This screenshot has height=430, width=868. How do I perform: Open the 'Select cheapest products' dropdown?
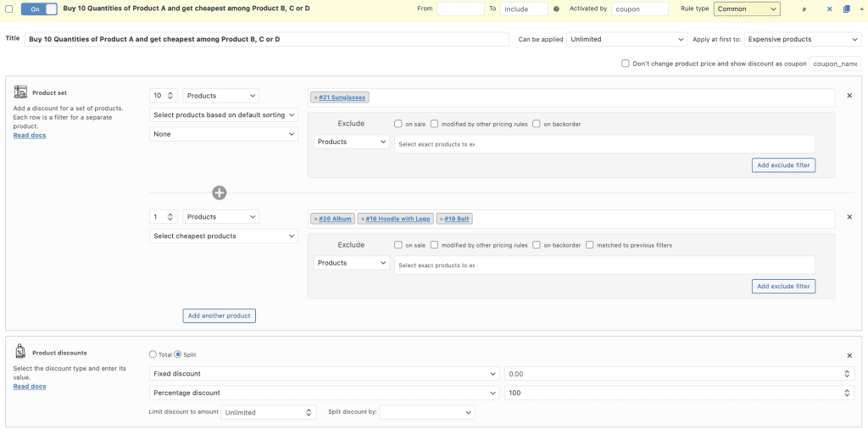(224, 236)
